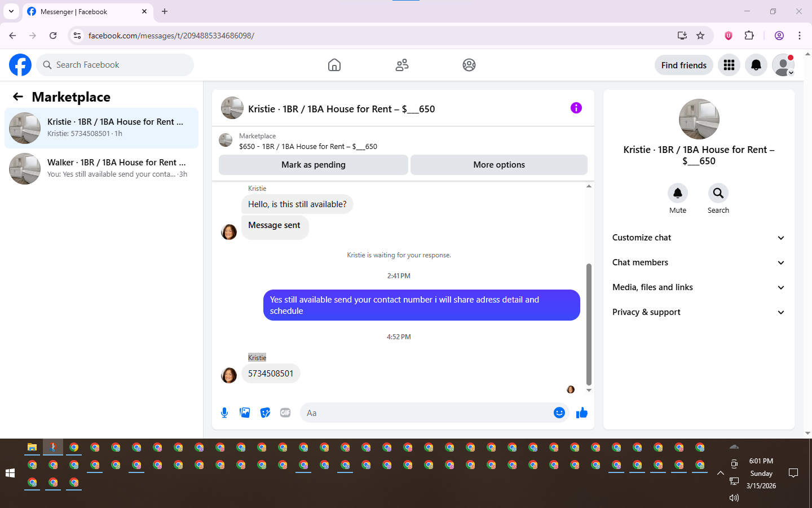Open the uBlock shield extension icon
Viewport: 812px width, 508px height.
point(729,36)
